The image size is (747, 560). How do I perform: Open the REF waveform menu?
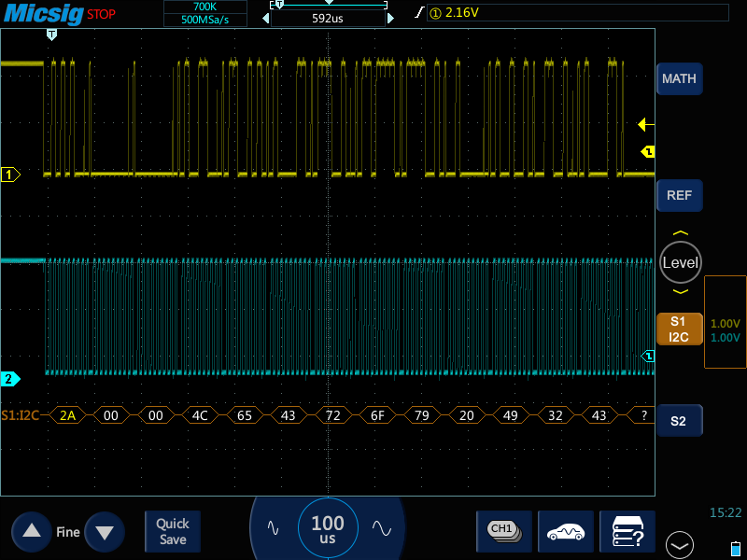click(680, 195)
